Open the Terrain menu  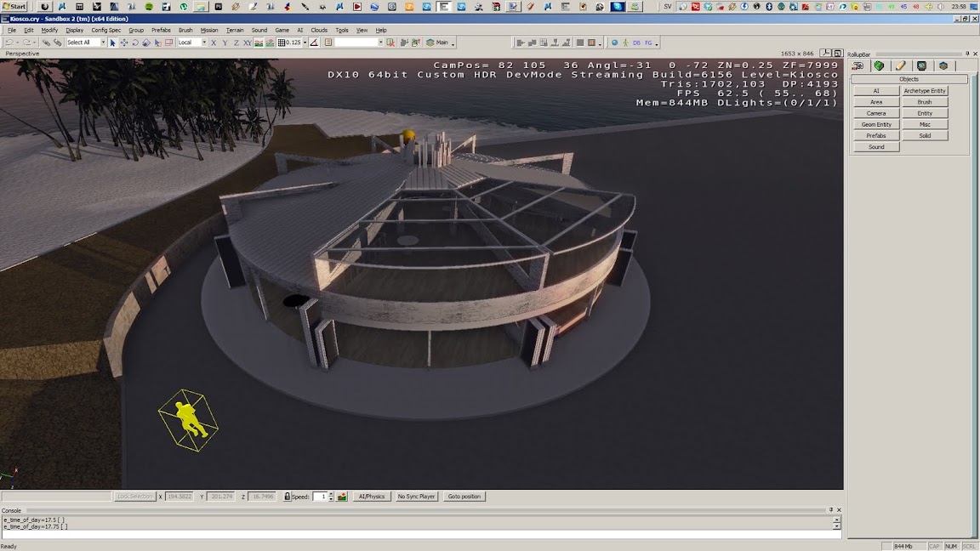[235, 30]
